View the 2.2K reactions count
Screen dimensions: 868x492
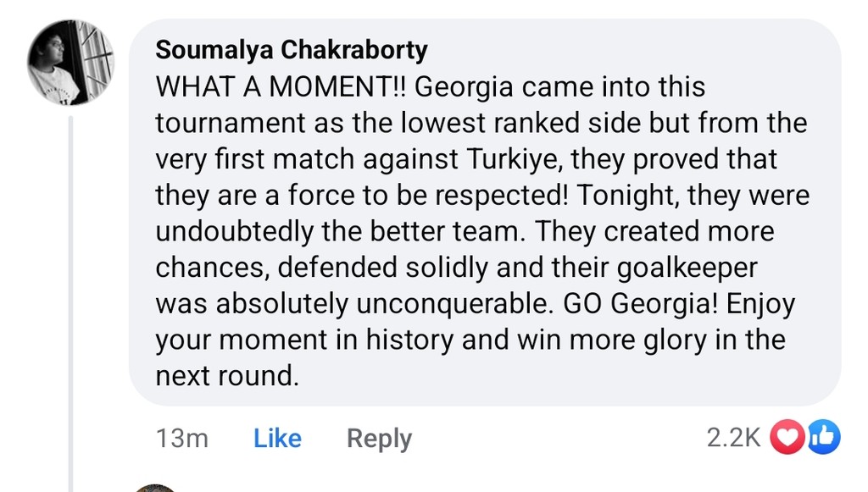click(x=733, y=437)
